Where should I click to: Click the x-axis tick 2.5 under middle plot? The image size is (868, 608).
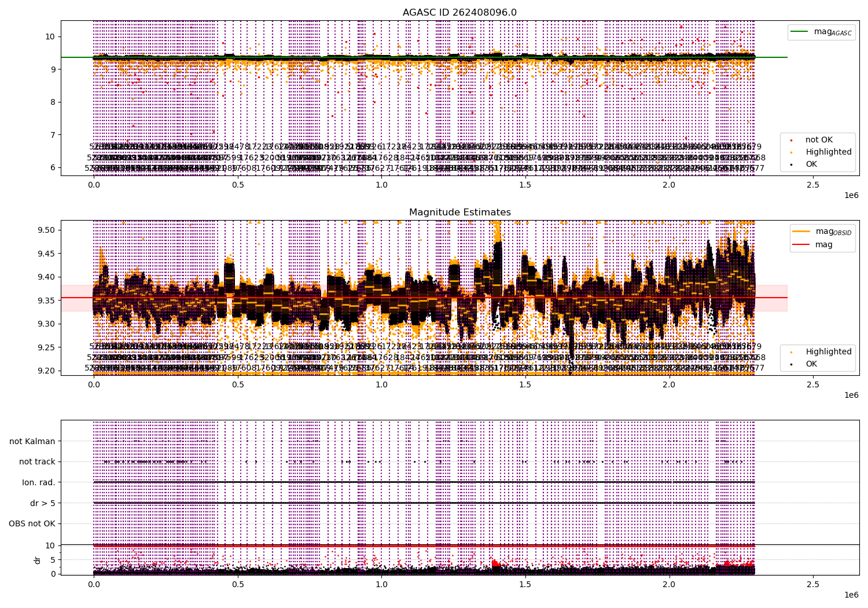click(813, 384)
